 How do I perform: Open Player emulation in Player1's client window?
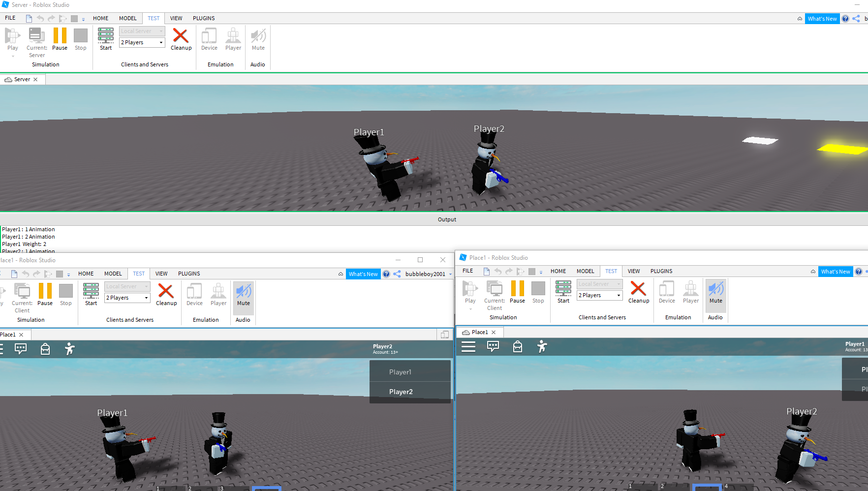tap(691, 292)
